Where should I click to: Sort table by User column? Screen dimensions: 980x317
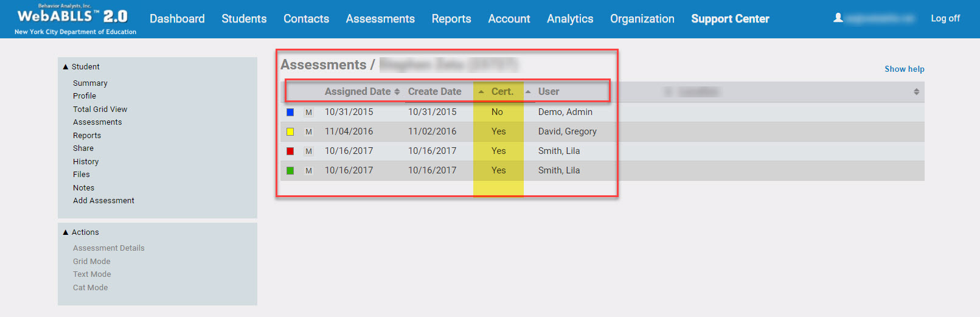coord(548,92)
